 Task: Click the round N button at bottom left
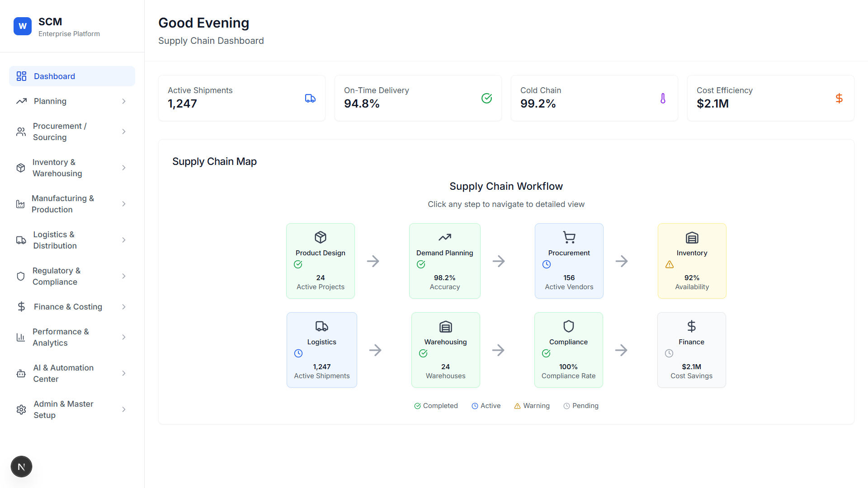pos(21,467)
